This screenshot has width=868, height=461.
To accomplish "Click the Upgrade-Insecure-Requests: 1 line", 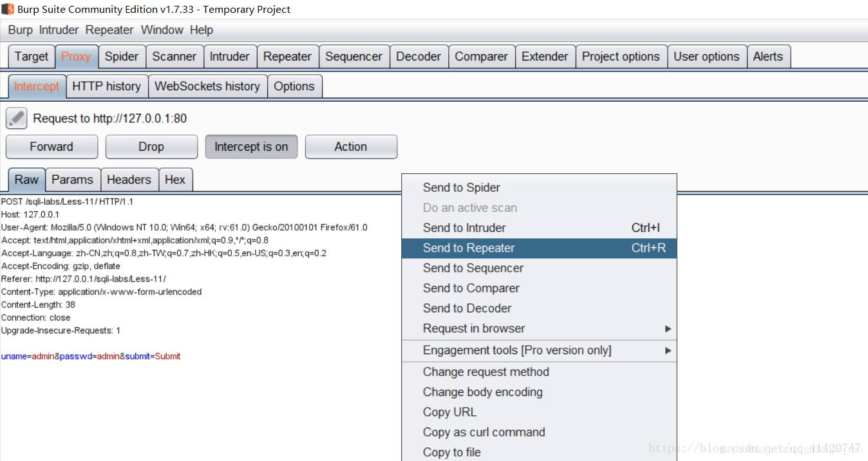I will click(61, 330).
